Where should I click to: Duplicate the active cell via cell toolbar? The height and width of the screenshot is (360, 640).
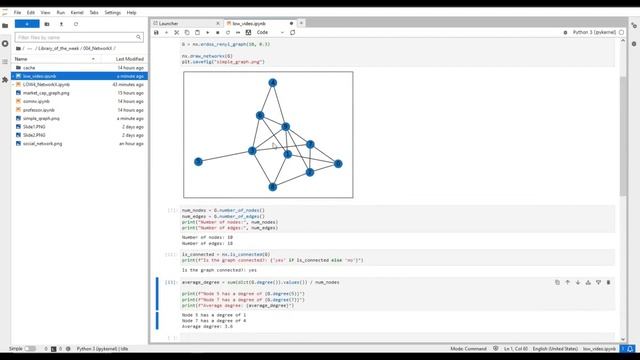557,282
